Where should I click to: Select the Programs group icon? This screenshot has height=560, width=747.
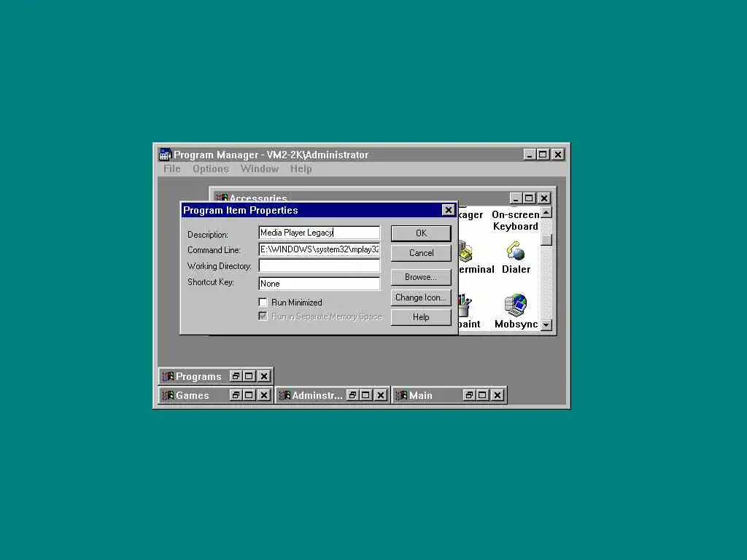tap(168, 376)
